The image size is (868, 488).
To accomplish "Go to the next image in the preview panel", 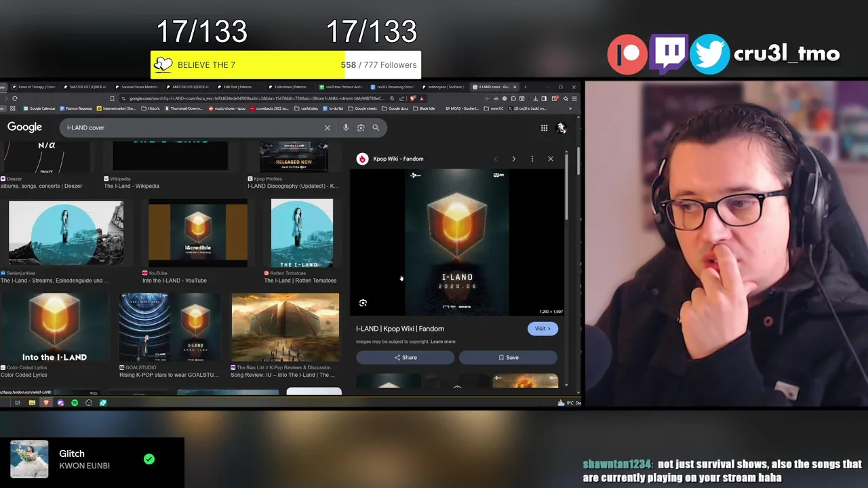I will (513, 159).
